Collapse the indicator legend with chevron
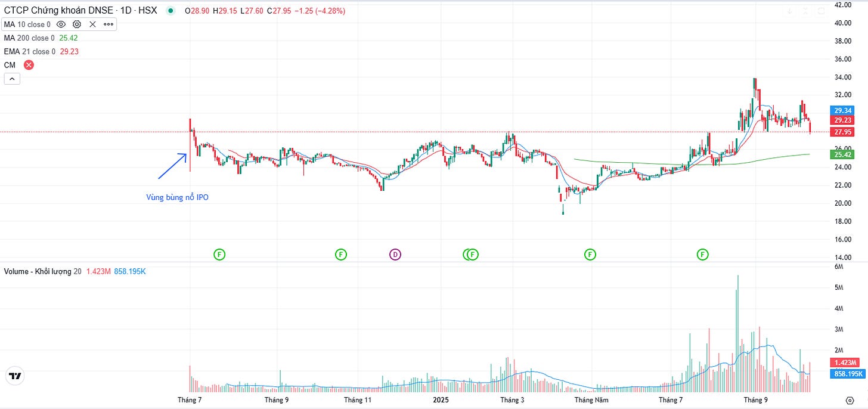 click(12, 79)
